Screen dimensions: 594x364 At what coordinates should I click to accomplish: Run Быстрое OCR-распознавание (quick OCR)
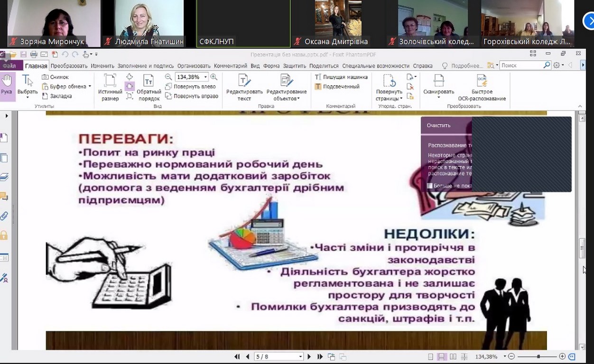[x=482, y=87]
